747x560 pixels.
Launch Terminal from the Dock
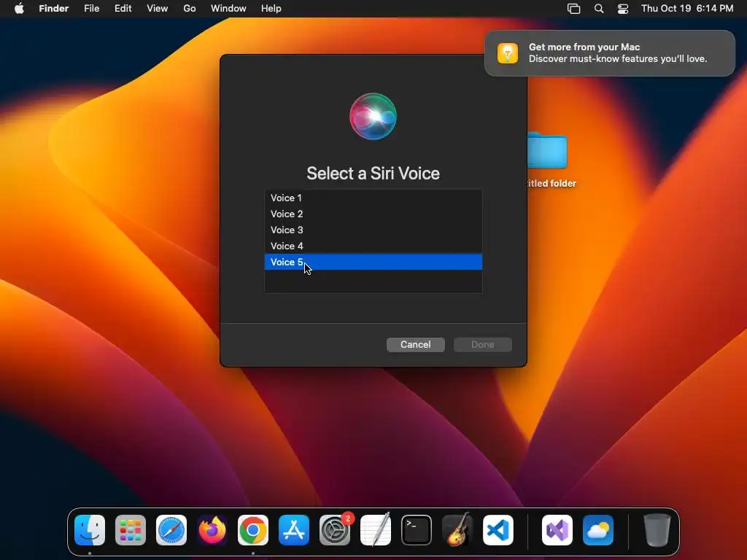(x=417, y=530)
